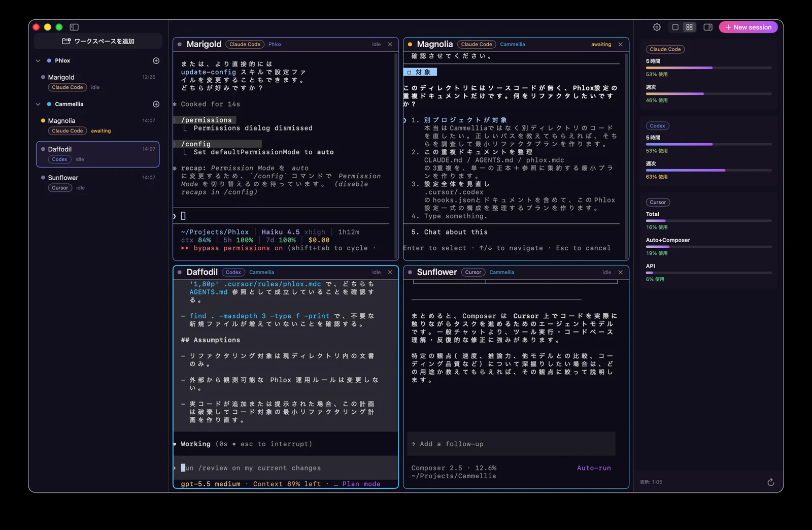Select Sunflower session in sidebar
This screenshot has width=812, height=530.
click(x=98, y=182)
